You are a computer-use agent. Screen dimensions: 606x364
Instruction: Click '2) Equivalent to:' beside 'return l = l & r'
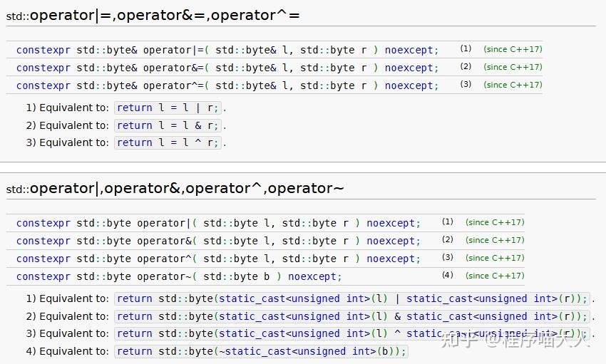67,125
